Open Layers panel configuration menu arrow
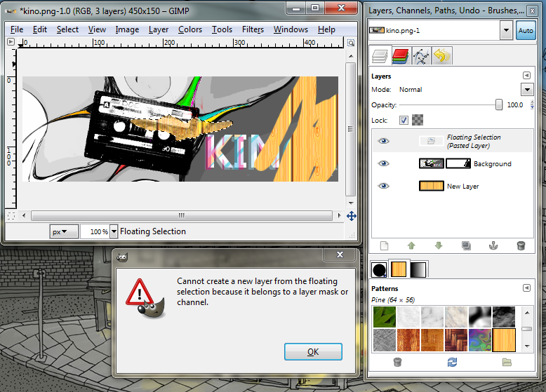 [526, 76]
